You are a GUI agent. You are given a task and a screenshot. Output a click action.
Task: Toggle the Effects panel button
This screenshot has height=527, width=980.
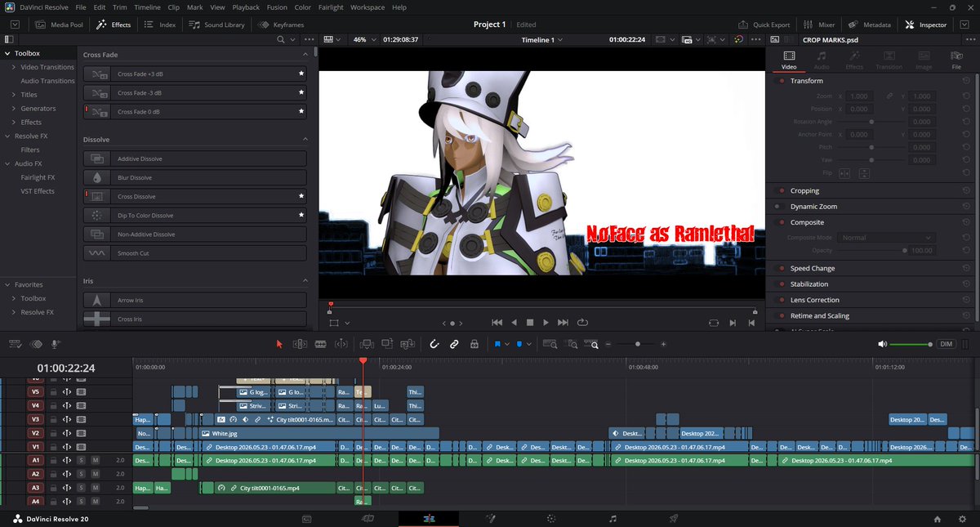click(114, 25)
